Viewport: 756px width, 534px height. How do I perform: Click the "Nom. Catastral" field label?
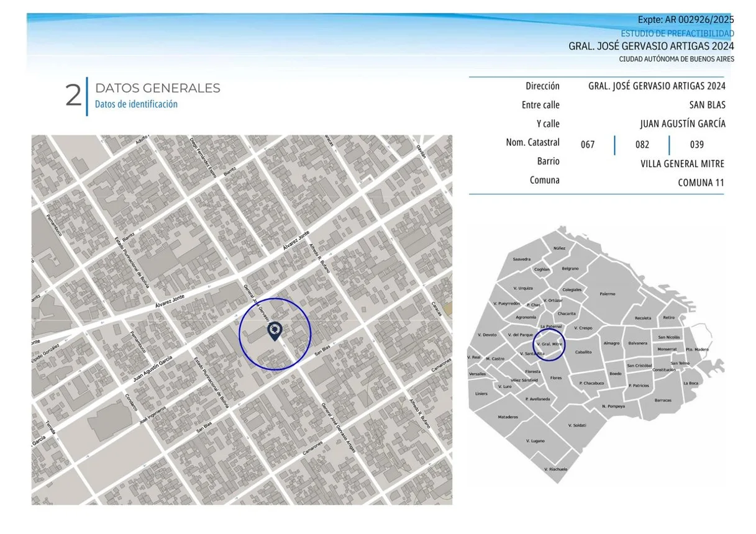point(532,142)
